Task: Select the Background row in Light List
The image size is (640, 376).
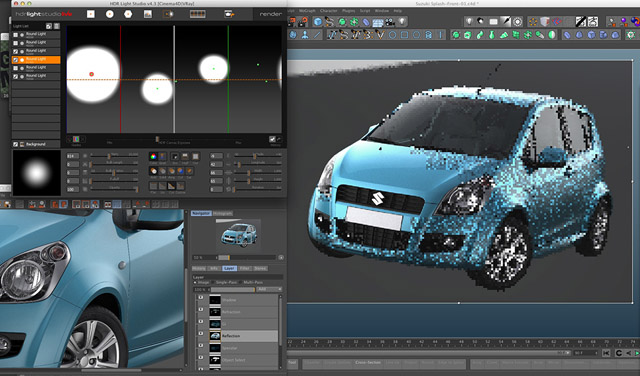Action: tap(36, 144)
